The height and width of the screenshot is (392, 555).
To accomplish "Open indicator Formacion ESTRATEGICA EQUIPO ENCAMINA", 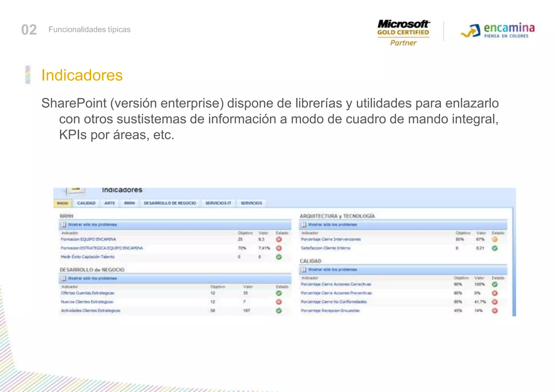I will click(102, 248).
